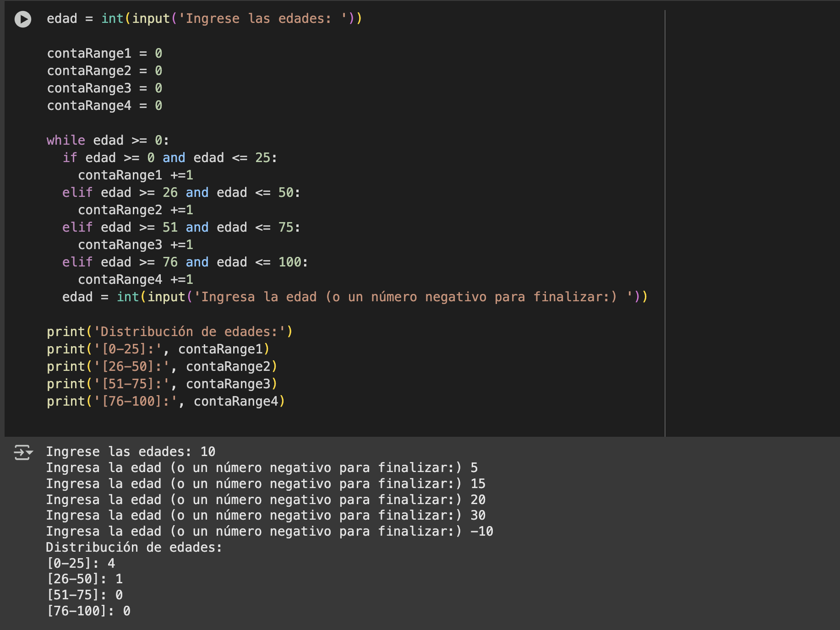The width and height of the screenshot is (840, 630).
Task: Click the '[76-100]: 0' output result
Action: tap(88, 611)
